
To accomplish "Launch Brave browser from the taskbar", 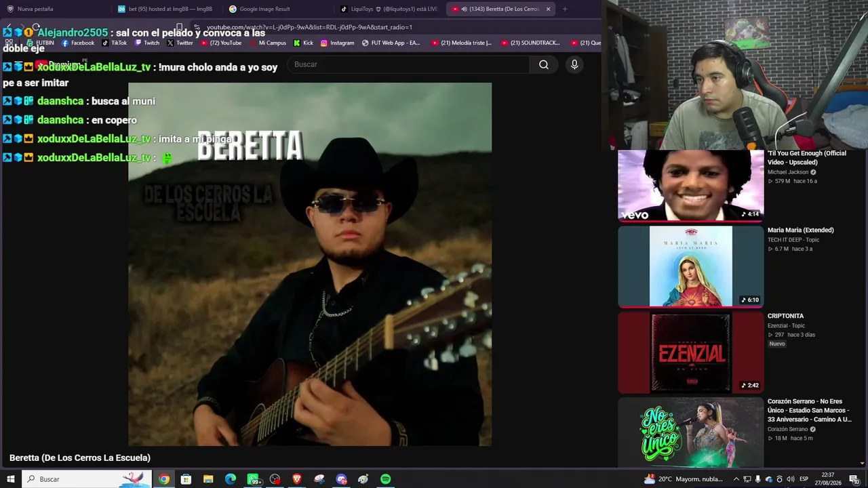I will (x=297, y=479).
